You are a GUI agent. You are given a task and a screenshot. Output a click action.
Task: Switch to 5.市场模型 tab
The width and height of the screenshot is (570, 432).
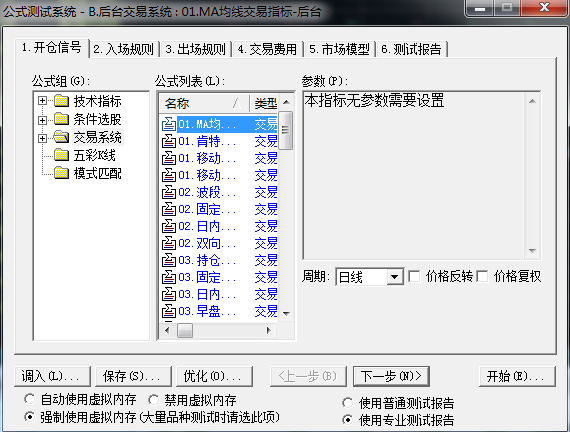(340, 49)
